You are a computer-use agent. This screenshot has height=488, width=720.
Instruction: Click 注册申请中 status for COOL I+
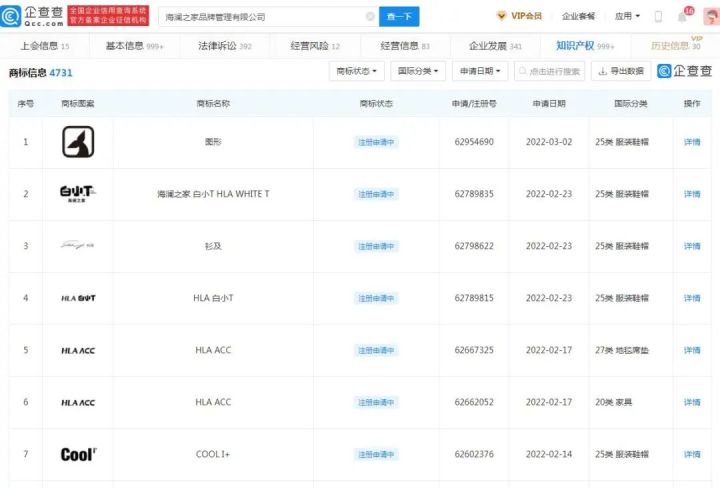[x=376, y=454]
